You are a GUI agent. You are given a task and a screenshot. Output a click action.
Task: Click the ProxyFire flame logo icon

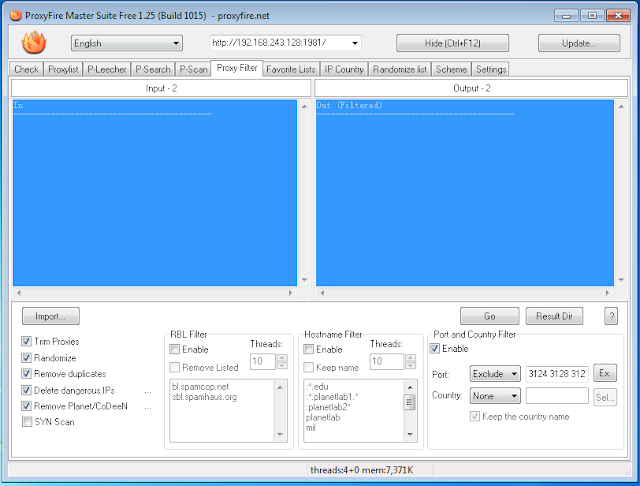(34, 42)
